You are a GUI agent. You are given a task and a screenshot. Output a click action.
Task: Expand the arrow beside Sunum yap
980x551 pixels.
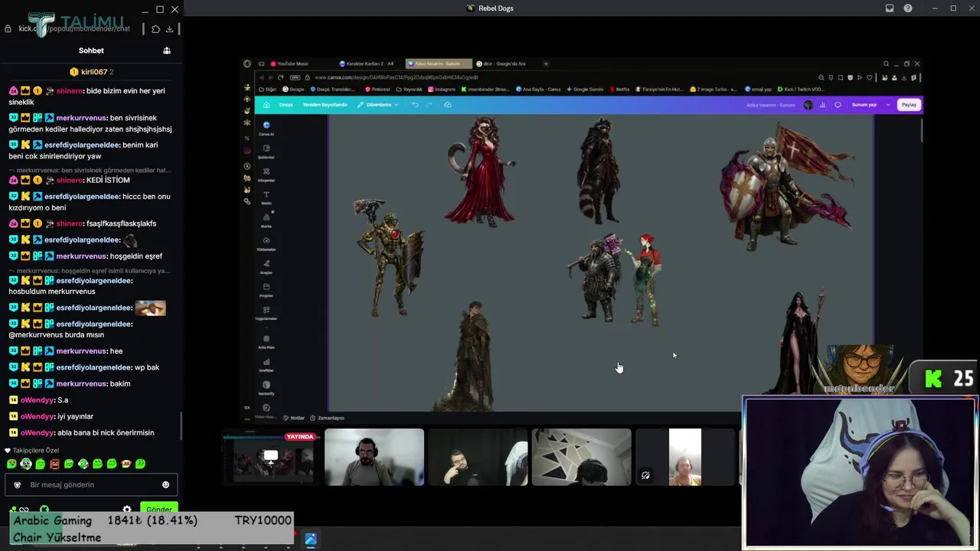point(888,105)
